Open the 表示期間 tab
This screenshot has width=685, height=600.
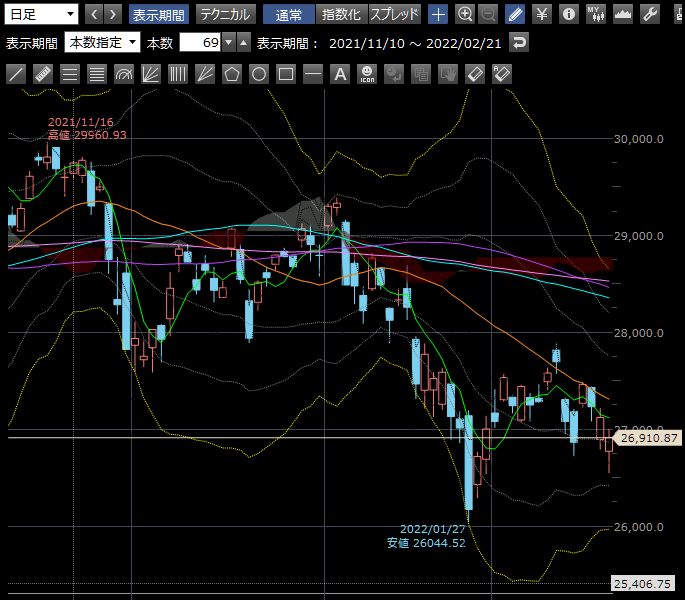click(x=159, y=14)
